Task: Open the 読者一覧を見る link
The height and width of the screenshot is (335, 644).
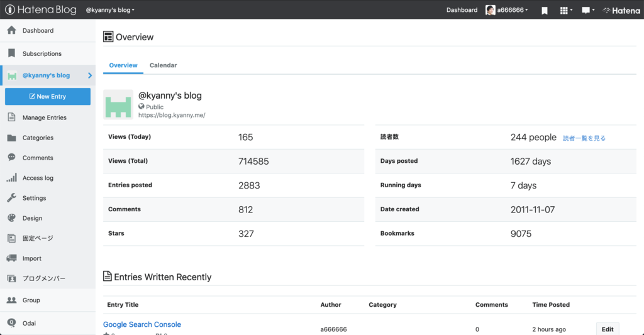Action: pyautogui.click(x=584, y=138)
